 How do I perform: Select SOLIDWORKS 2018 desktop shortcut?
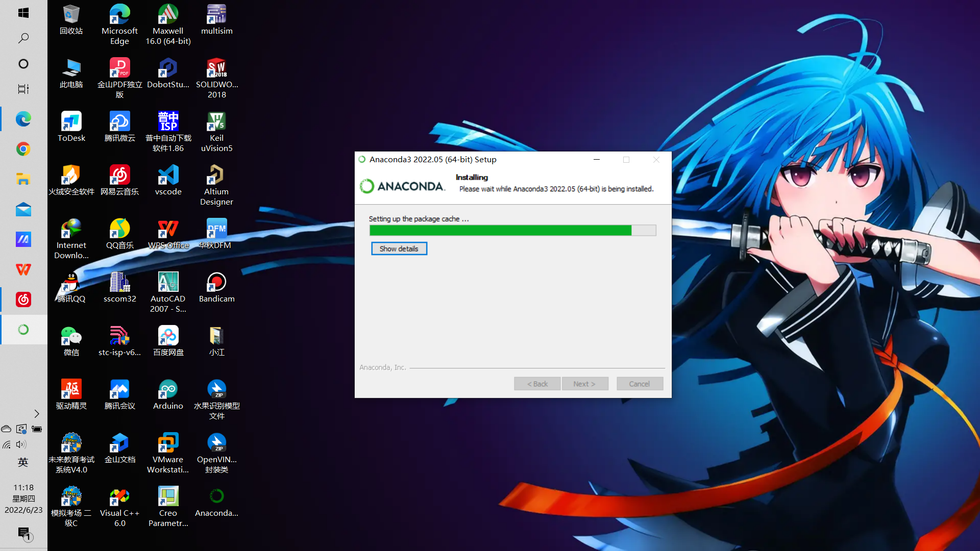216,78
